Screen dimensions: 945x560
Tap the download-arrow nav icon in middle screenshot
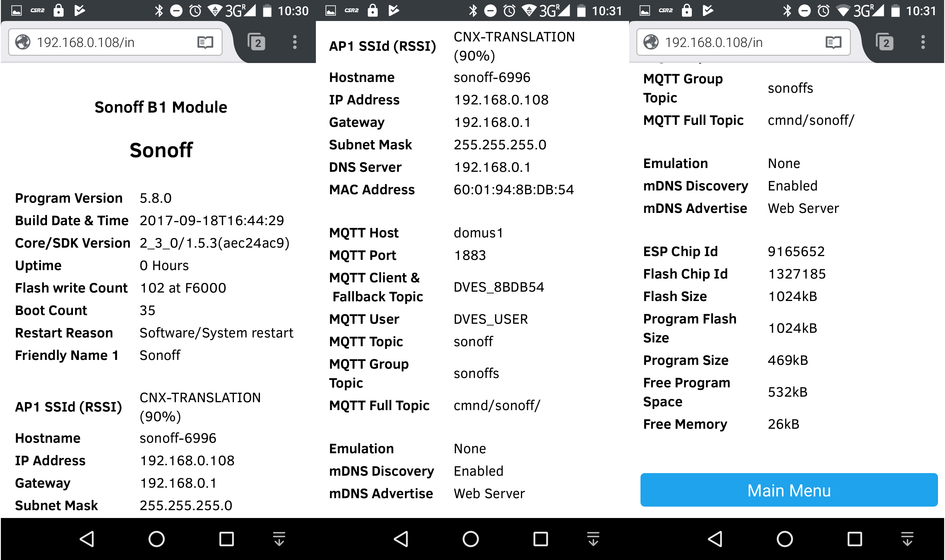coord(593,539)
